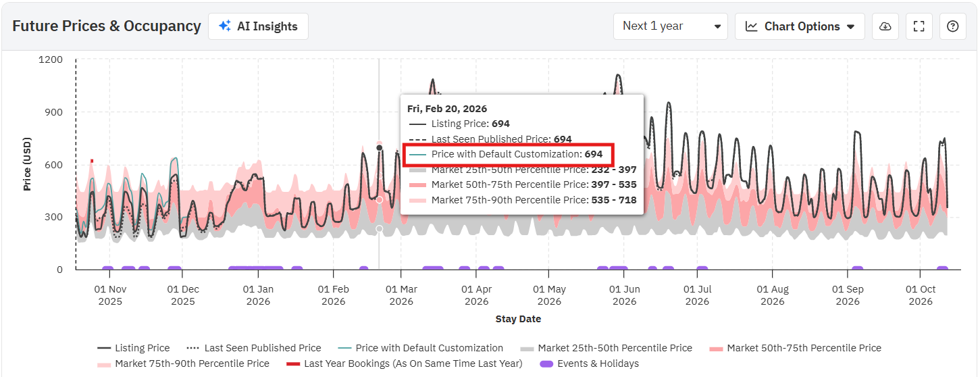This screenshot has height=377, width=980.
Task: Click the line-chart icon in Chart Options
Action: (751, 26)
